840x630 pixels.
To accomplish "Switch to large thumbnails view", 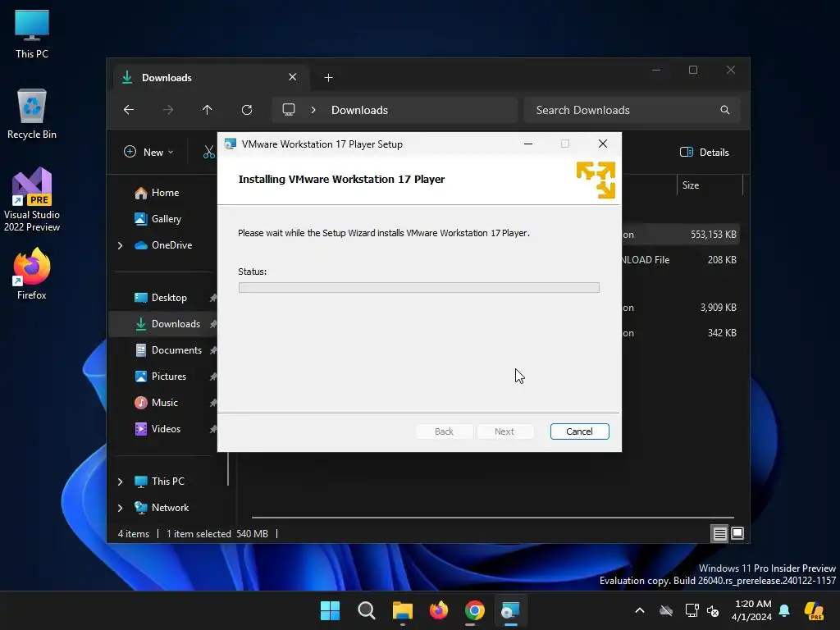I will pyautogui.click(x=737, y=533).
